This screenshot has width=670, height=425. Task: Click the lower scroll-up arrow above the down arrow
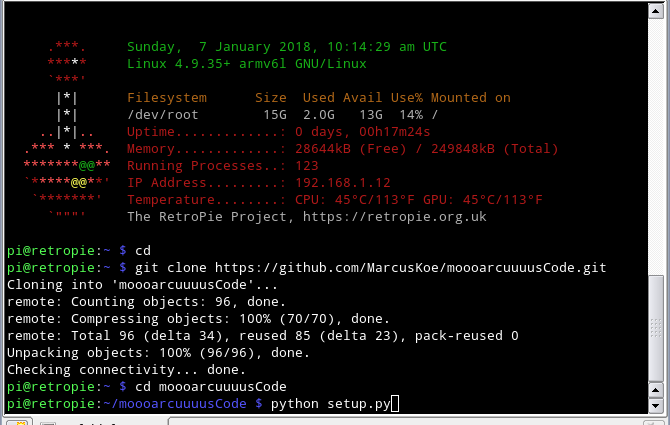[x=655, y=390]
